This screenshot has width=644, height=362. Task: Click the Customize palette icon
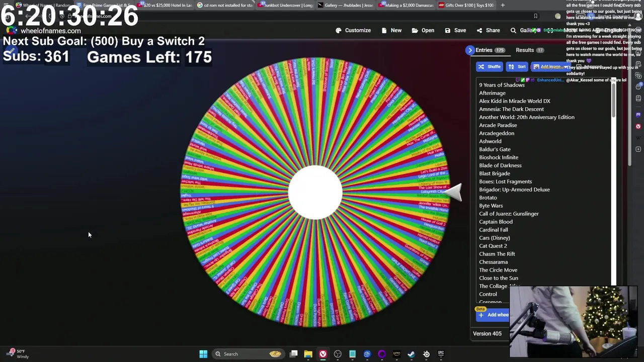[x=339, y=30]
